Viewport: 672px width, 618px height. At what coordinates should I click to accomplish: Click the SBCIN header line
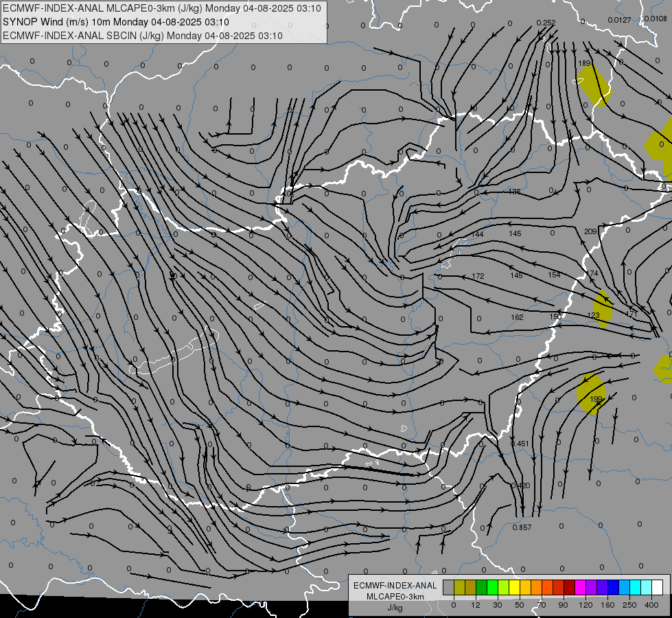[x=143, y=36]
